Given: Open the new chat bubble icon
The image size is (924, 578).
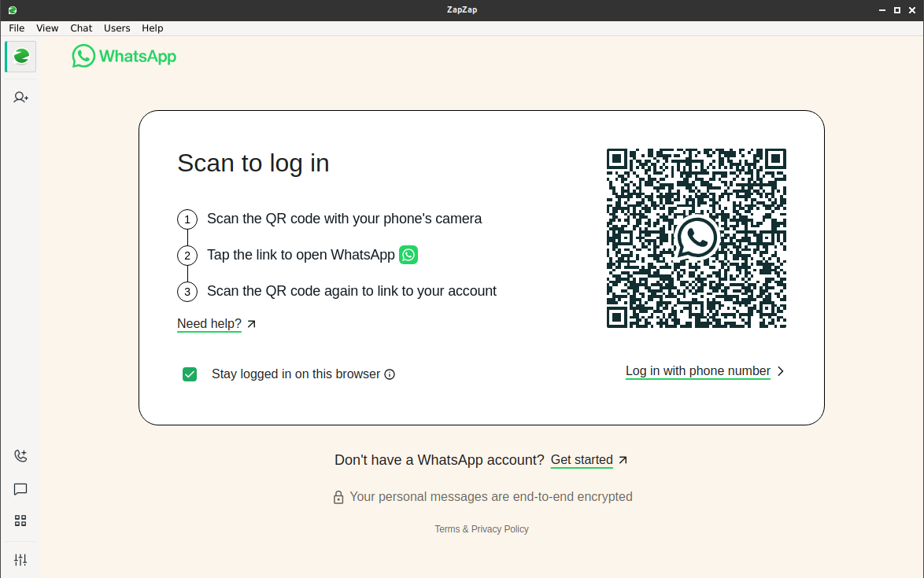Looking at the screenshot, I should click(x=20, y=489).
